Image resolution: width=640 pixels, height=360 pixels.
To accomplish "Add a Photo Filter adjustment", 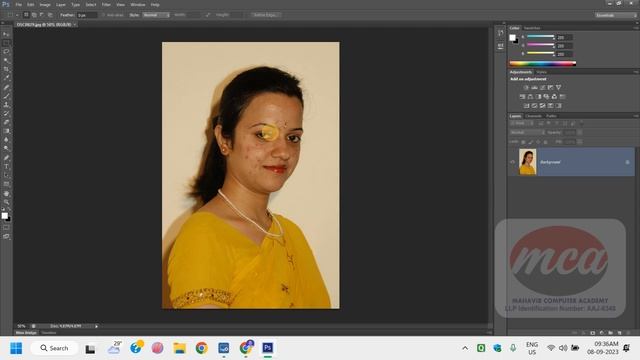I will click(x=546, y=97).
